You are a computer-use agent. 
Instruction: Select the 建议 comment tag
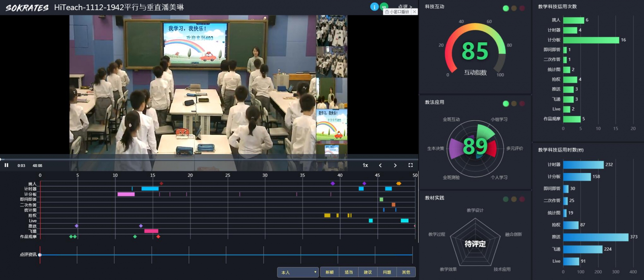point(368,272)
